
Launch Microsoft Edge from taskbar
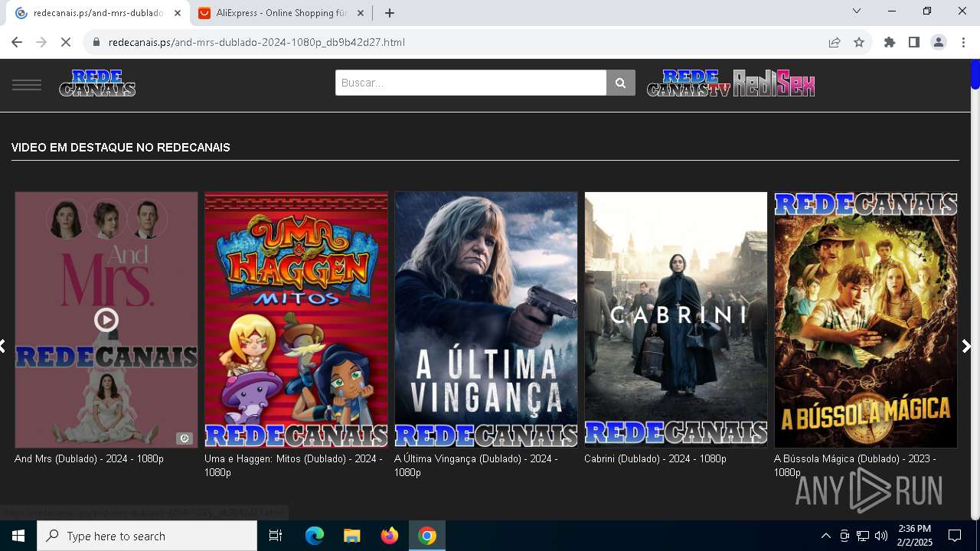click(315, 536)
